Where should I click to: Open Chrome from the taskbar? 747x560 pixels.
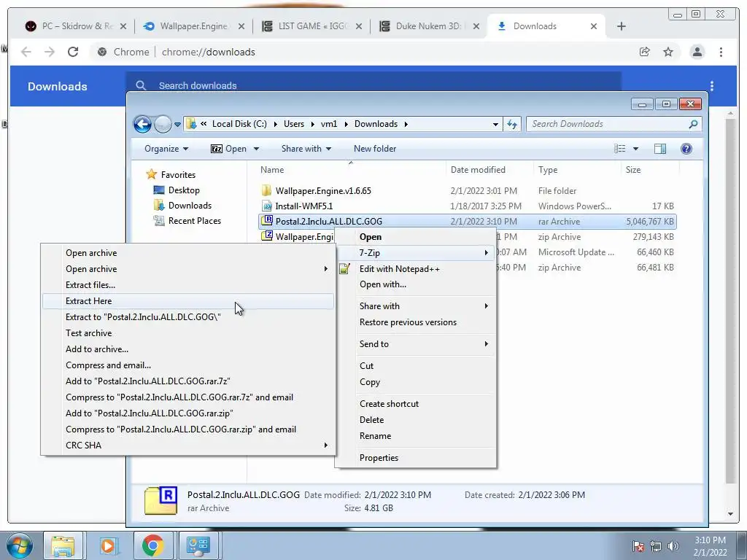[153, 545]
